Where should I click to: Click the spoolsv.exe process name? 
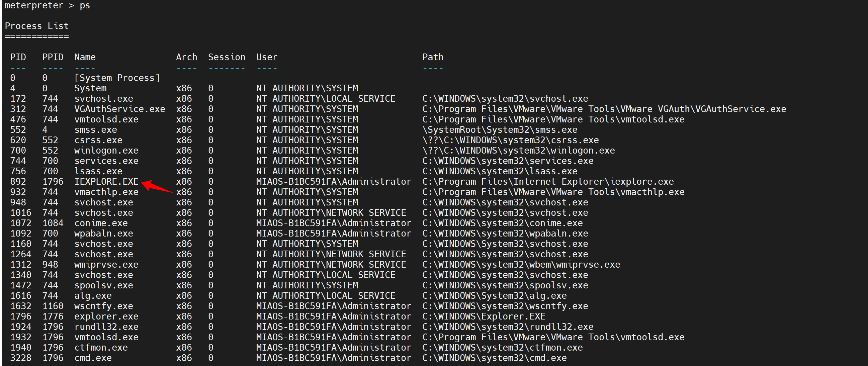pyautogui.click(x=103, y=285)
